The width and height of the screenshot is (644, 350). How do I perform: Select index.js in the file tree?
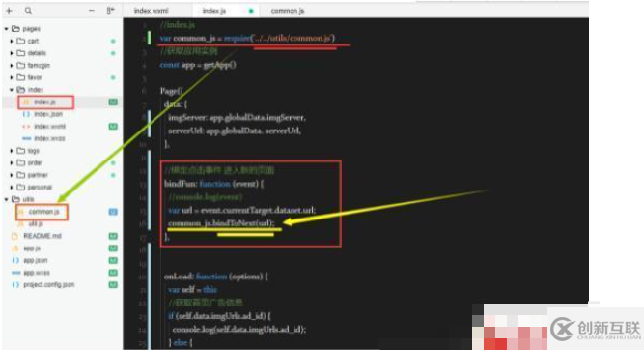click(44, 102)
